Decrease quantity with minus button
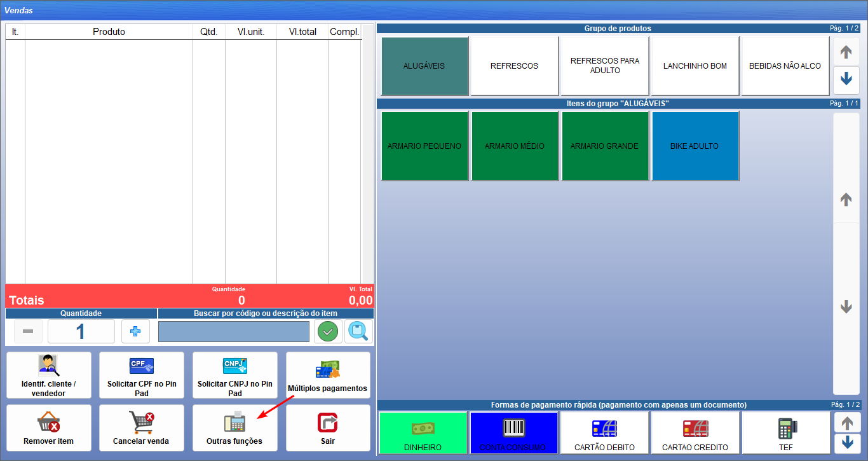 (28, 331)
